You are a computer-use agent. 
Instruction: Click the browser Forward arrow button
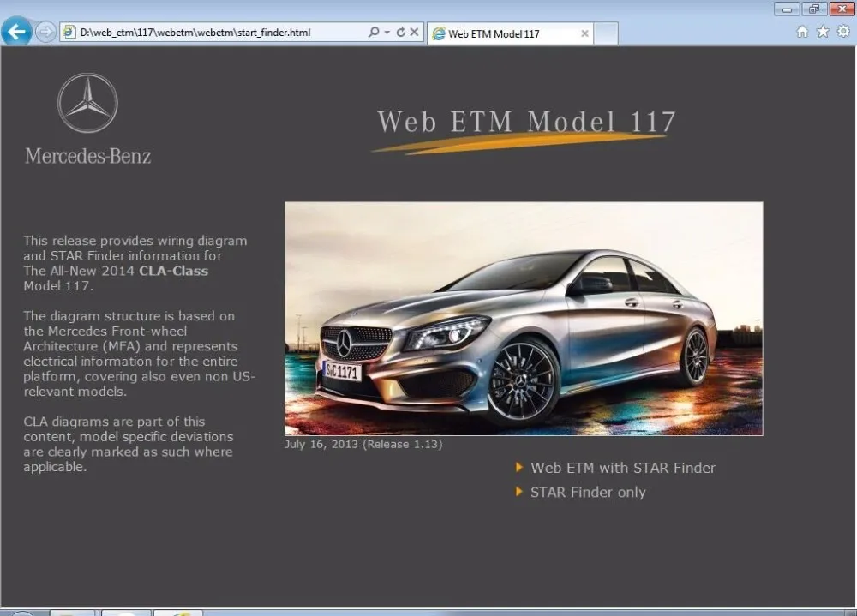click(45, 32)
